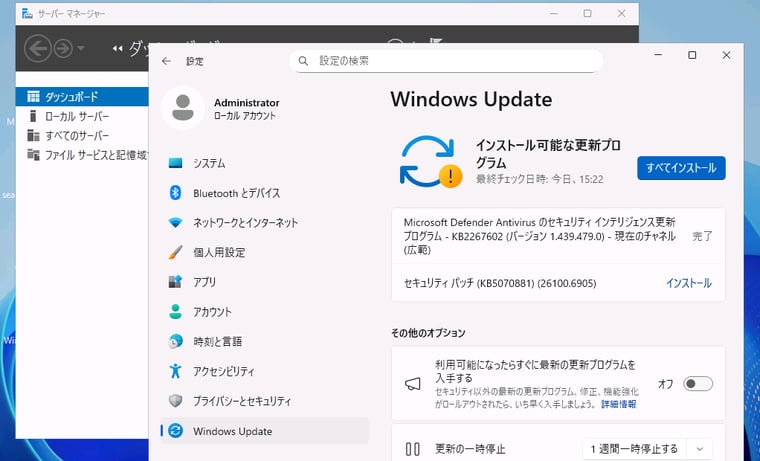Open the アカウント settings category
The image size is (760, 461).
click(x=264, y=312)
